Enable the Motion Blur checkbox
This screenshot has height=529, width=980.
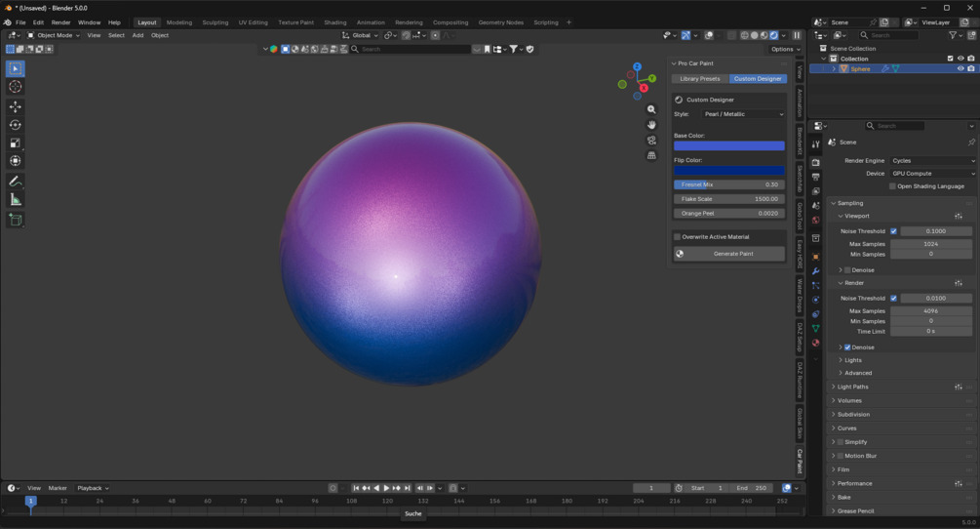tap(841, 456)
